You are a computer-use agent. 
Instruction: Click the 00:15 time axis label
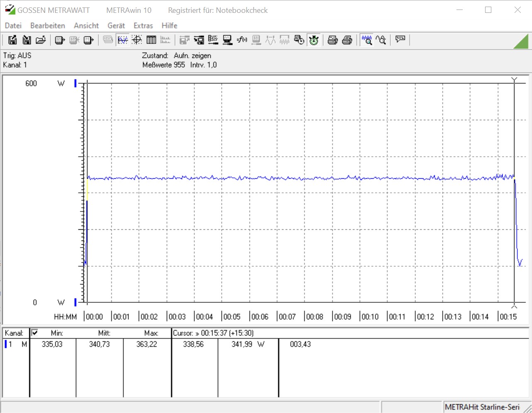tap(508, 317)
